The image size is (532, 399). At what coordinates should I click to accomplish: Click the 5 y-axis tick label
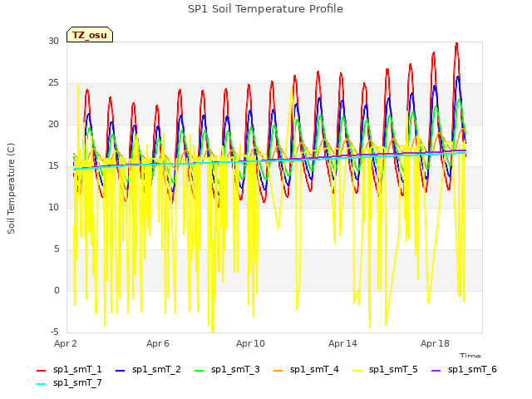57,249
